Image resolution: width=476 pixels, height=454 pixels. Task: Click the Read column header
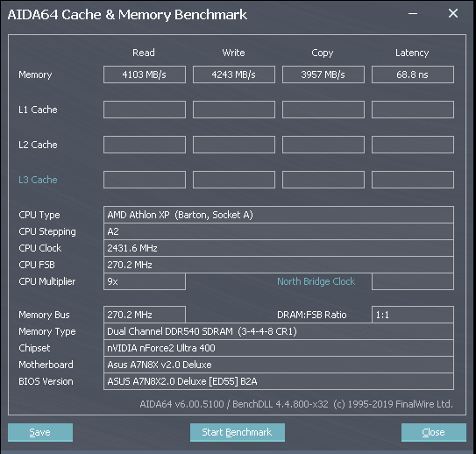(x=144, y=53)
